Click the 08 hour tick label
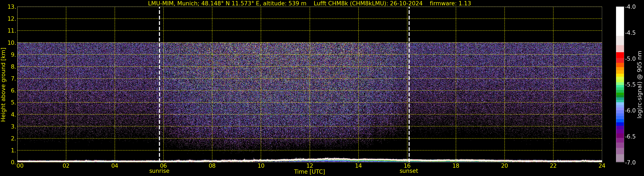 click(x=212, y=166)
